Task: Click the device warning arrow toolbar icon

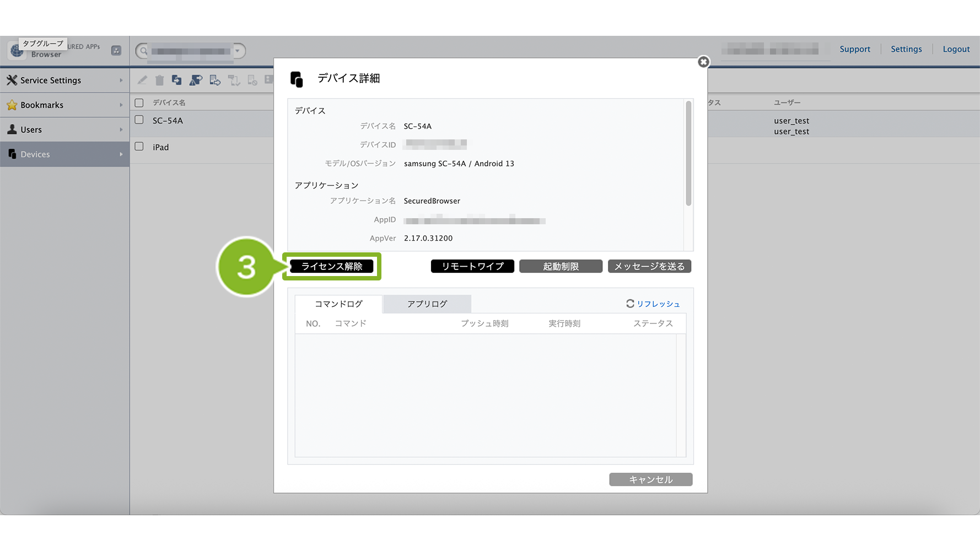Action: [x=196, y=80]
